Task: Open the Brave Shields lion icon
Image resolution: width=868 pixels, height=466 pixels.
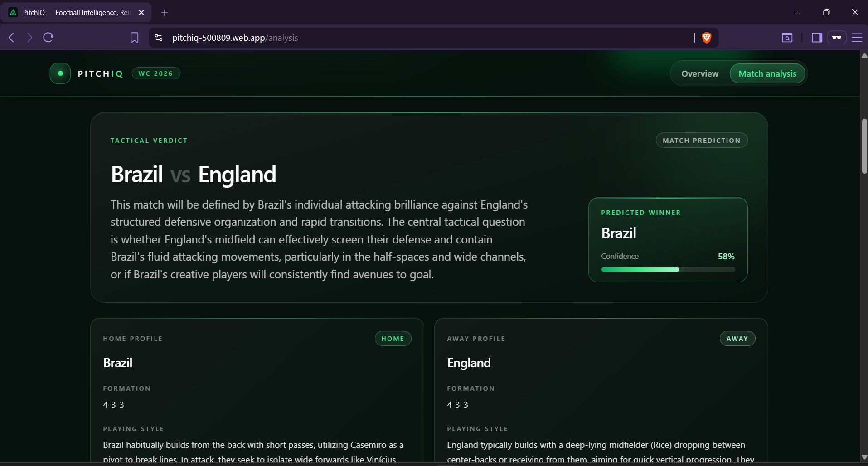Action: coord(706,38)
